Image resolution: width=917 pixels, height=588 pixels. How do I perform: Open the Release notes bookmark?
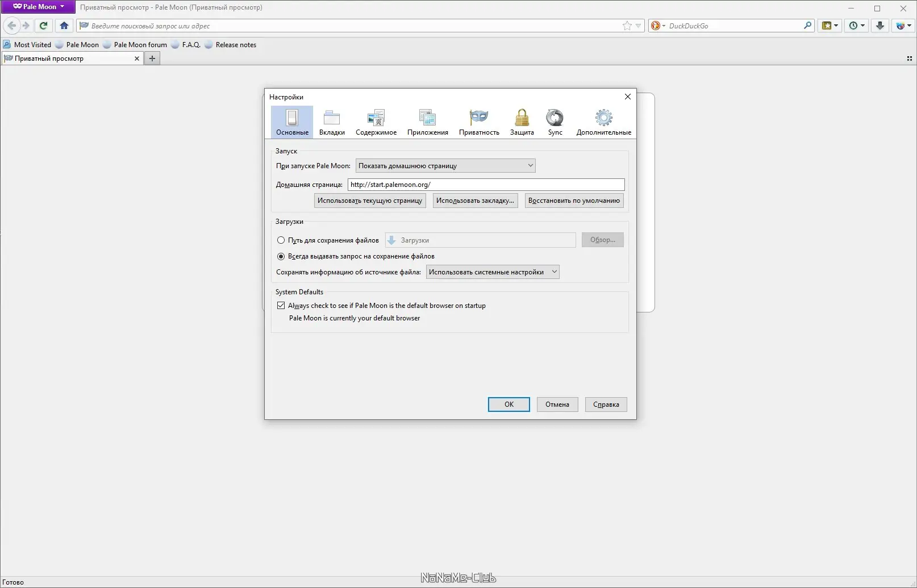230,45
